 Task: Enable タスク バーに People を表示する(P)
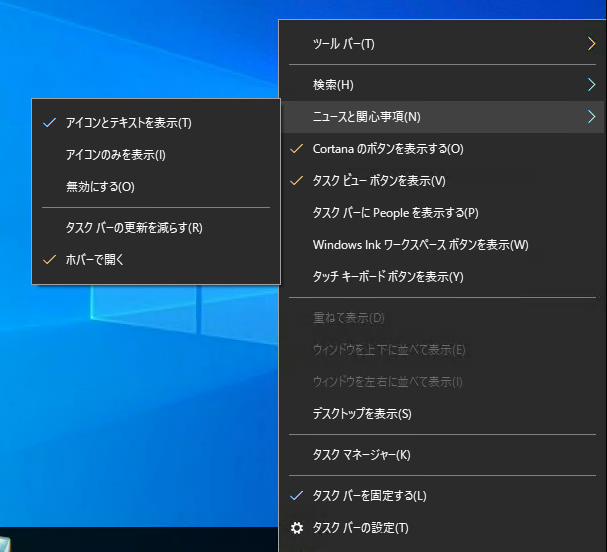(442, 213)
